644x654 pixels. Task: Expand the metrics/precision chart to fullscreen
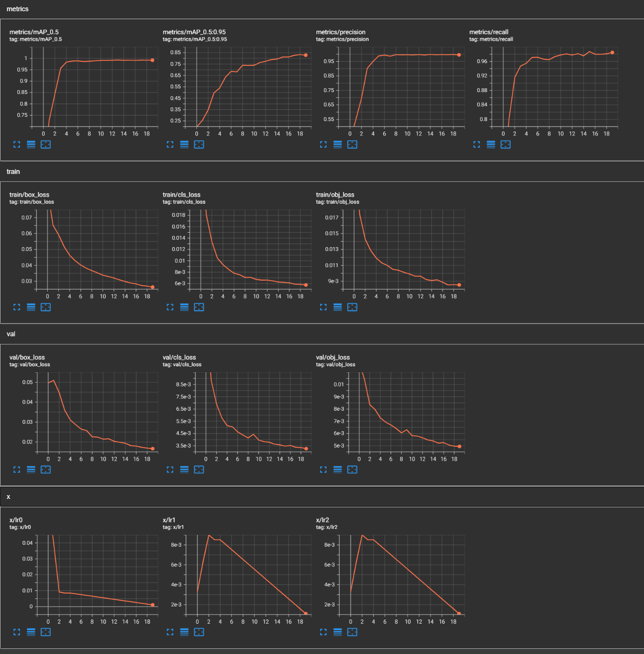coord(323,144)
